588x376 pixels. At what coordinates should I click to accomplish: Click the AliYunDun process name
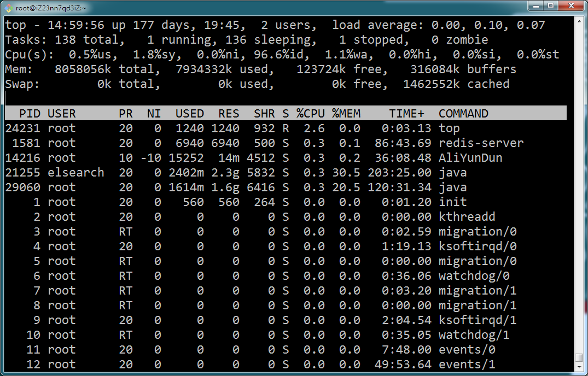[x=470, y=157]
